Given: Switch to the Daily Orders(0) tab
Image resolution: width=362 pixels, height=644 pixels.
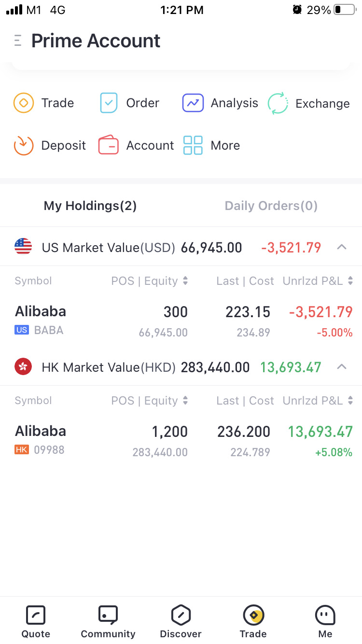Looking at the screenshot, I should [x=271, y=206].
